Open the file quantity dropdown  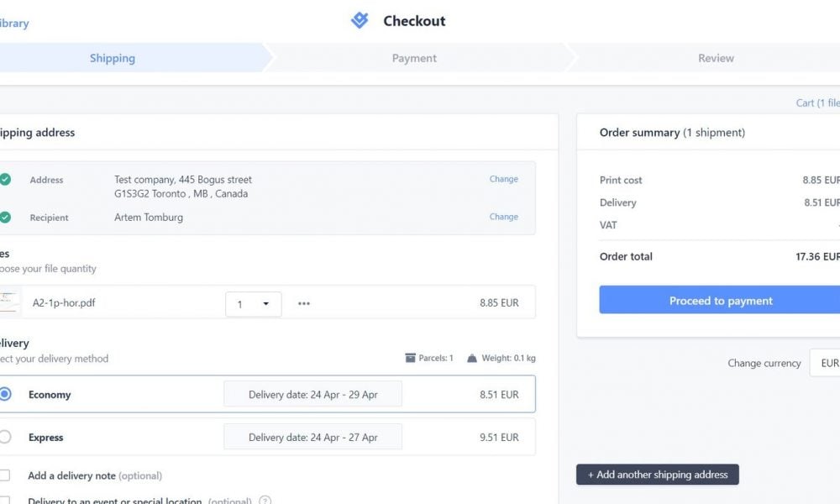pyautogui.click(x=253, y=303)
